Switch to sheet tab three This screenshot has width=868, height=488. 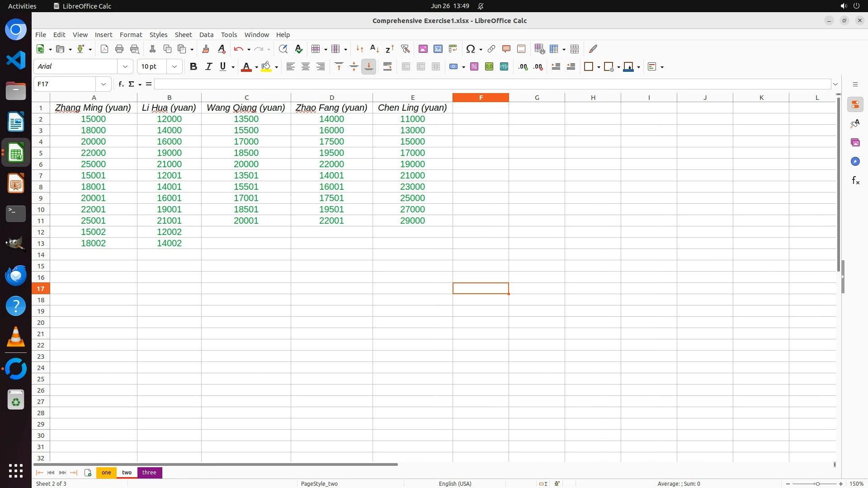point(149,472)
